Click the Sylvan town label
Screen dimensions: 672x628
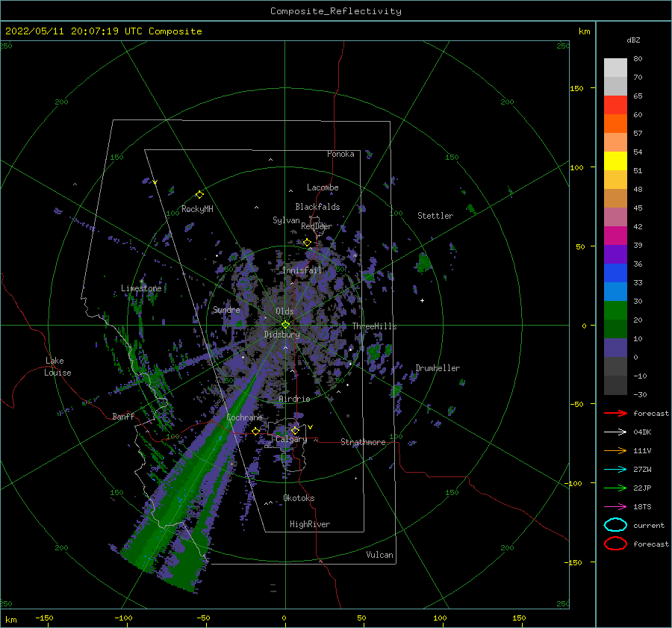(286, 220)
